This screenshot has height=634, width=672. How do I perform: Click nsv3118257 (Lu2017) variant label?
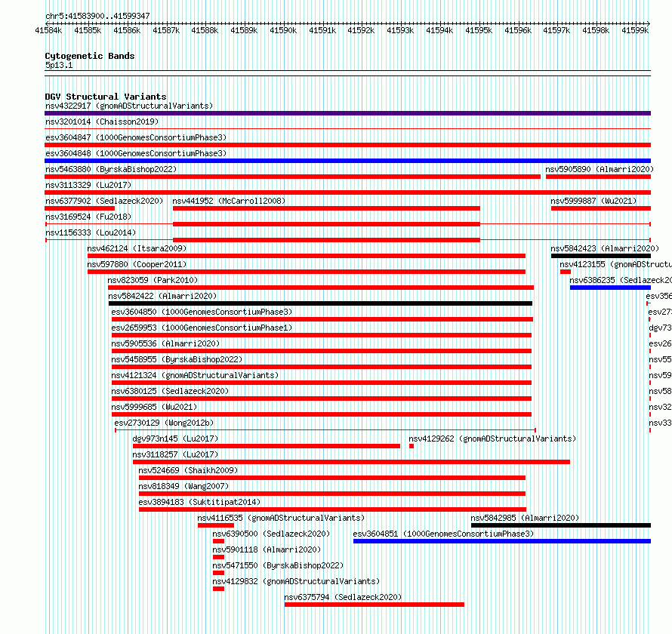[175, 454]
